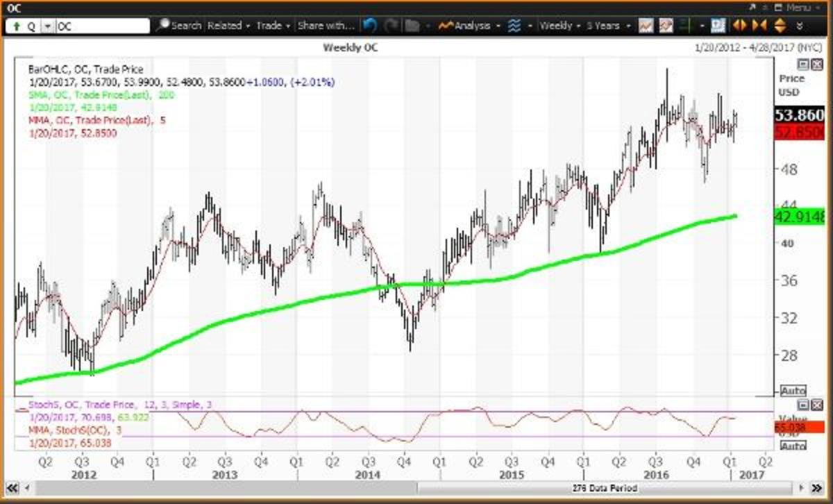
Task: Click the orange vertical arrows icon
Action: 779,26
